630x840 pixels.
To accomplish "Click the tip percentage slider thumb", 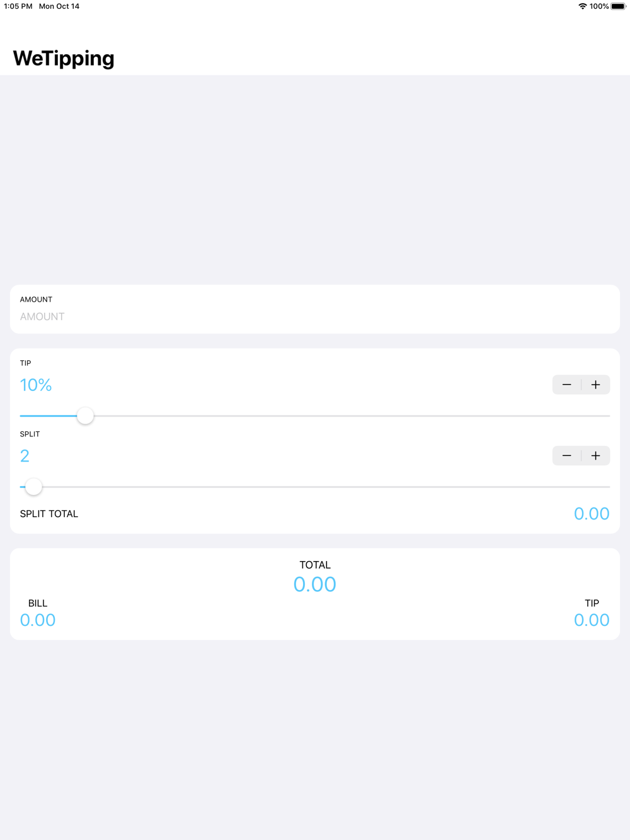I will pos(85,416).
